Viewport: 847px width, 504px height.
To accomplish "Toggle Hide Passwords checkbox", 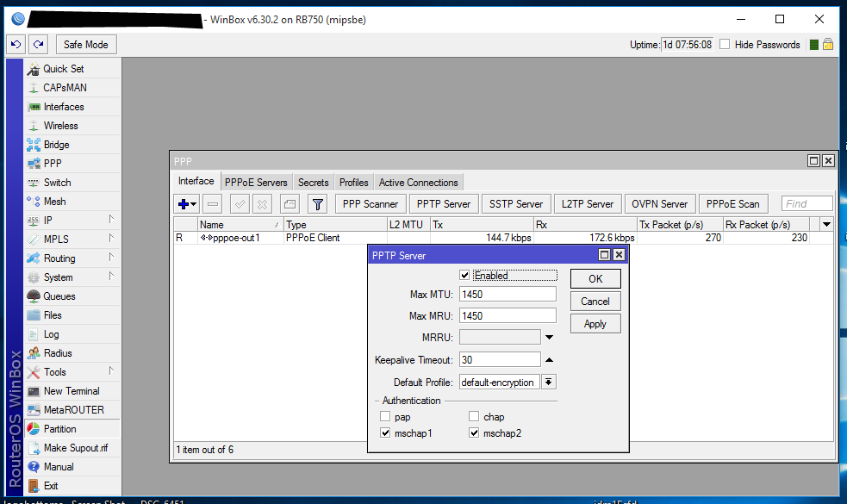I will [725, 44].
